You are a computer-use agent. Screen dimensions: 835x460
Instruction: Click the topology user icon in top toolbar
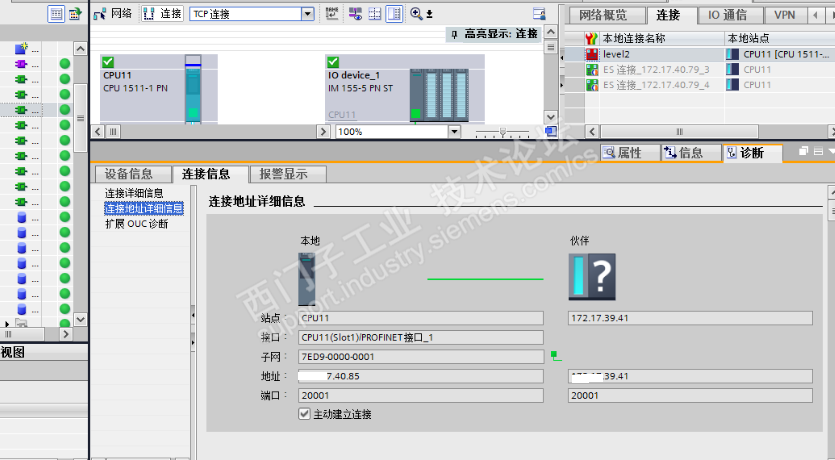539,14
